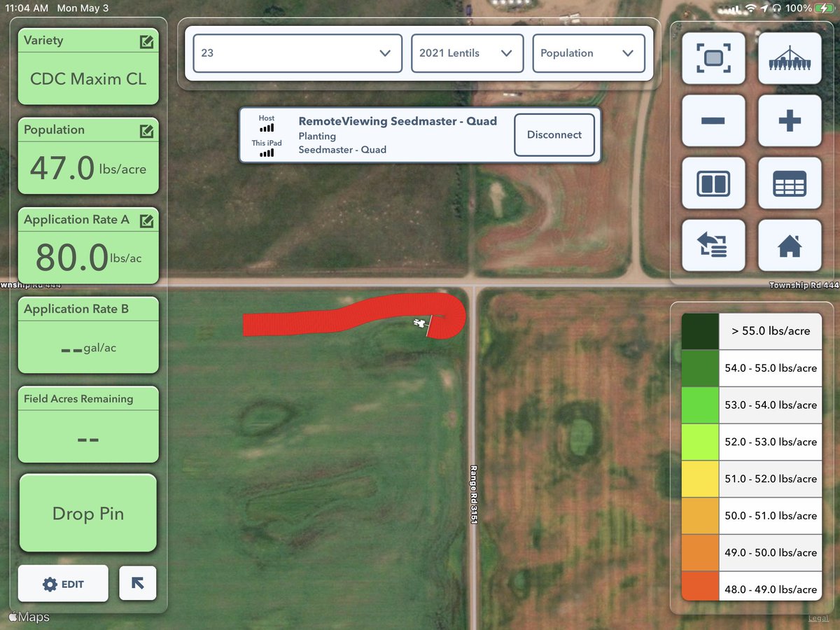Tap the RemoteViewing Seedmaster - Quad title
Viewport: 840px width, 630px height.
pyautogui.click(x=398, y=121)
